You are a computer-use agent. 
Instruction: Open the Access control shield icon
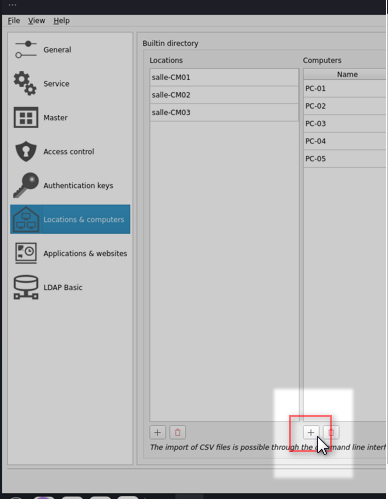tap(26, 151)
